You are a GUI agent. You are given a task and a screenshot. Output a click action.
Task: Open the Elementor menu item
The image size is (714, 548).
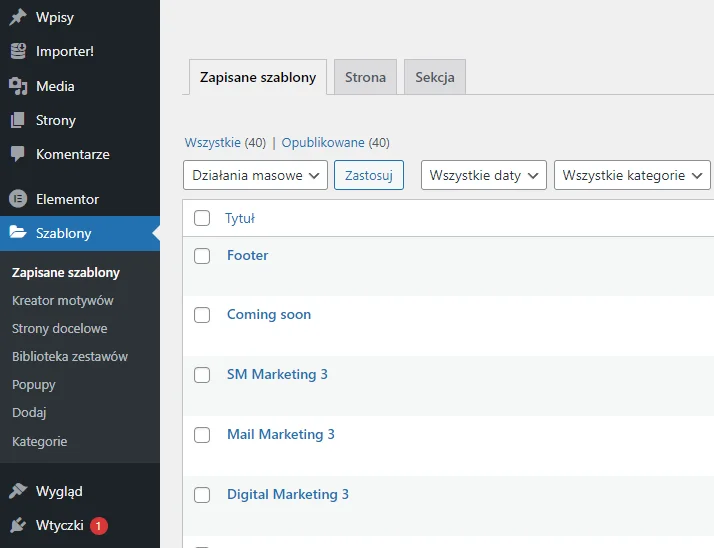pyautogui.click(x=80, y=199)
